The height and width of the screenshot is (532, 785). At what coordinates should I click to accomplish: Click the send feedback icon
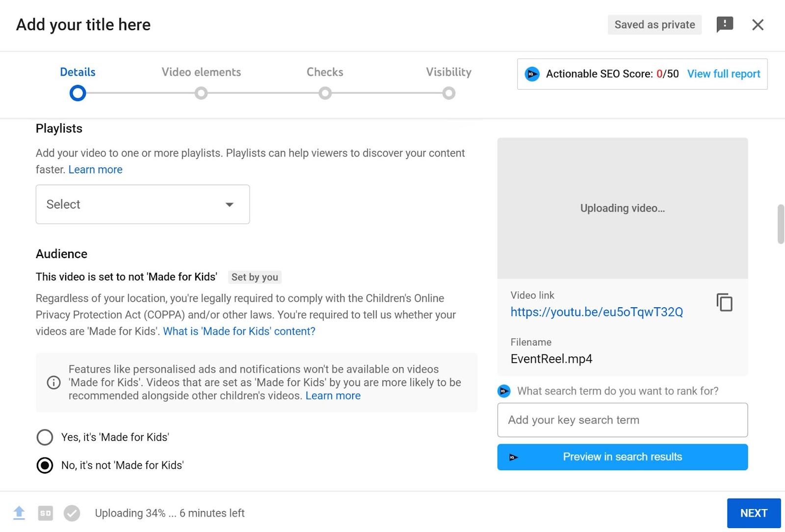click(724, 25)
